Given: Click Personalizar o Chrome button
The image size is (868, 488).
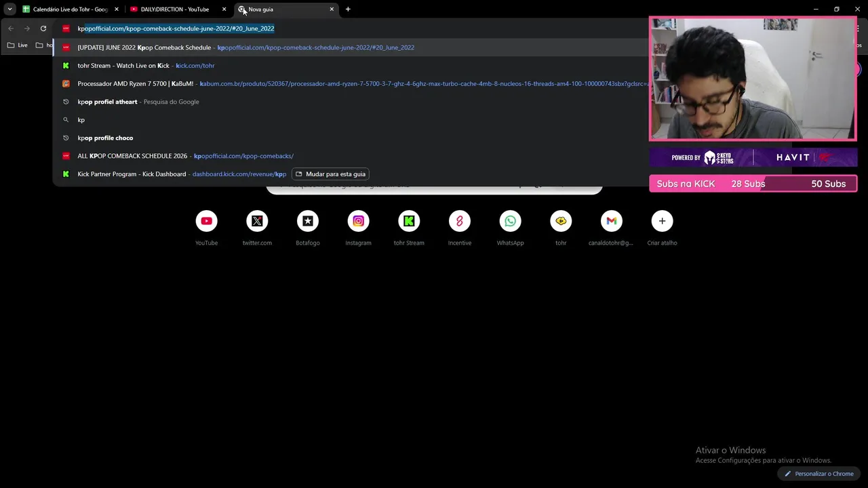Looking at the screenshot, I should point(818,474).
